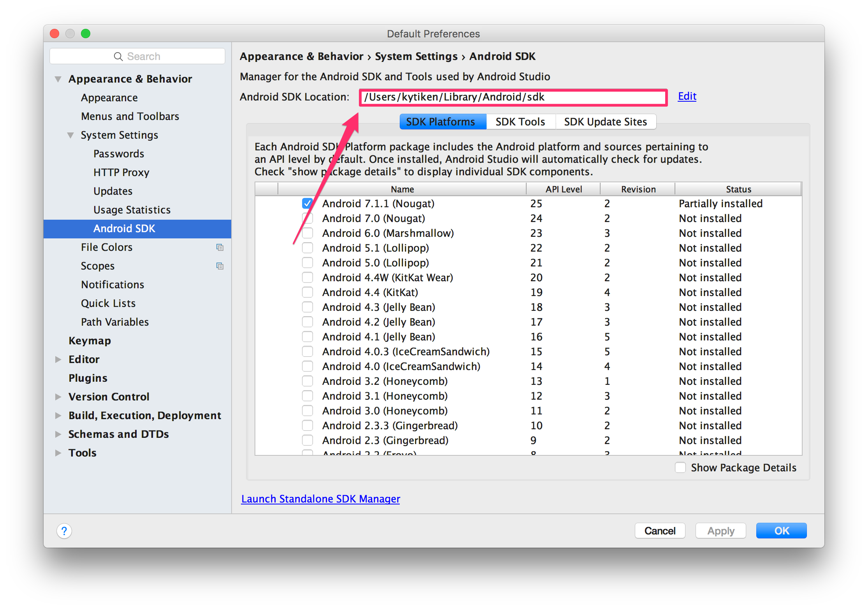Click the small icon beside Scopes
This screenshot has height=610, width=868.
click(x=220, y=266)
